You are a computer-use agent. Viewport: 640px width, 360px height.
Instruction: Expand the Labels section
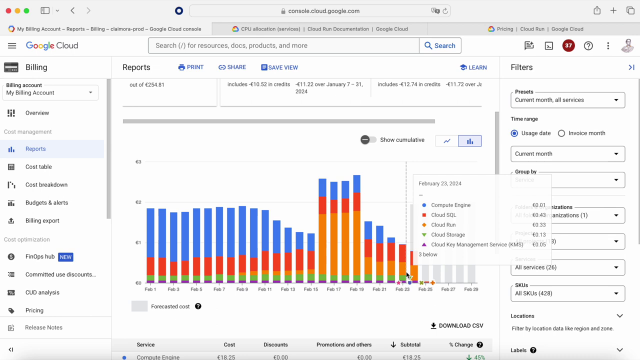[x=620, y=350]
